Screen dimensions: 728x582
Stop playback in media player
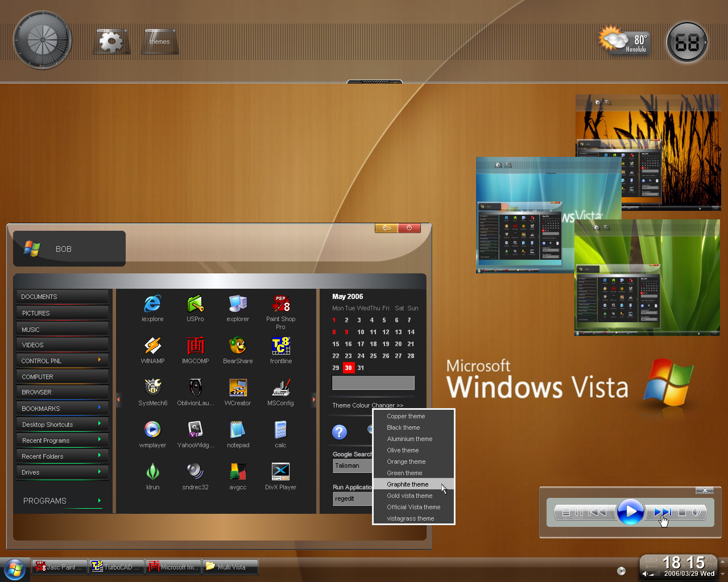[682, 512]
